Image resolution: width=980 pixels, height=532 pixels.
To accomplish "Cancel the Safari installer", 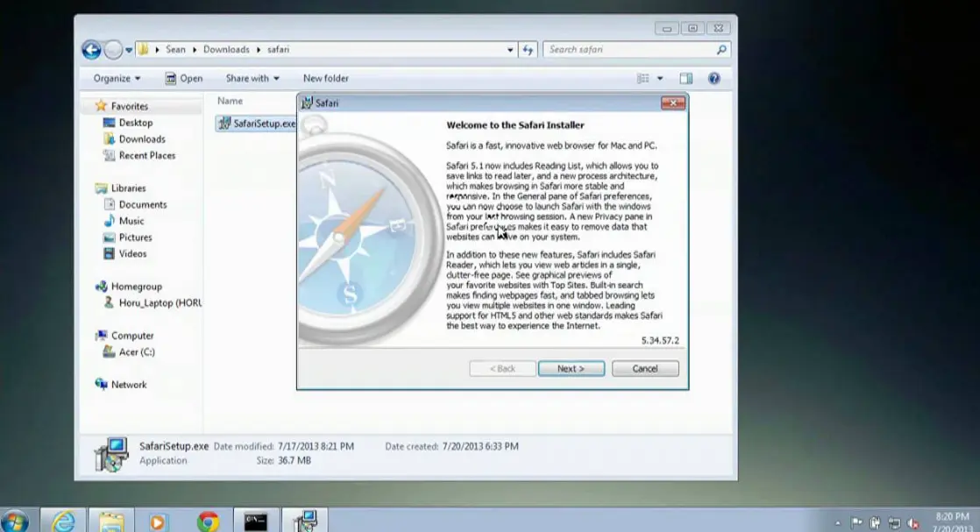I will pos(645,369).
